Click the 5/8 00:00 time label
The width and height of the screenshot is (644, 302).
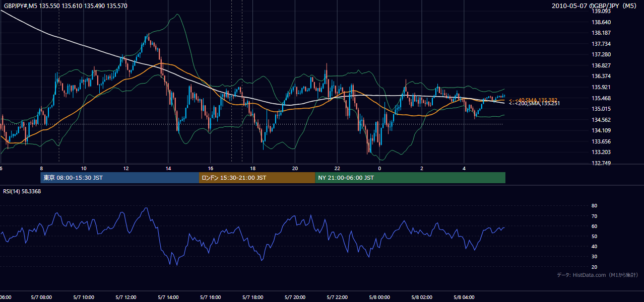pyautogui.click(x=380, y=297)
